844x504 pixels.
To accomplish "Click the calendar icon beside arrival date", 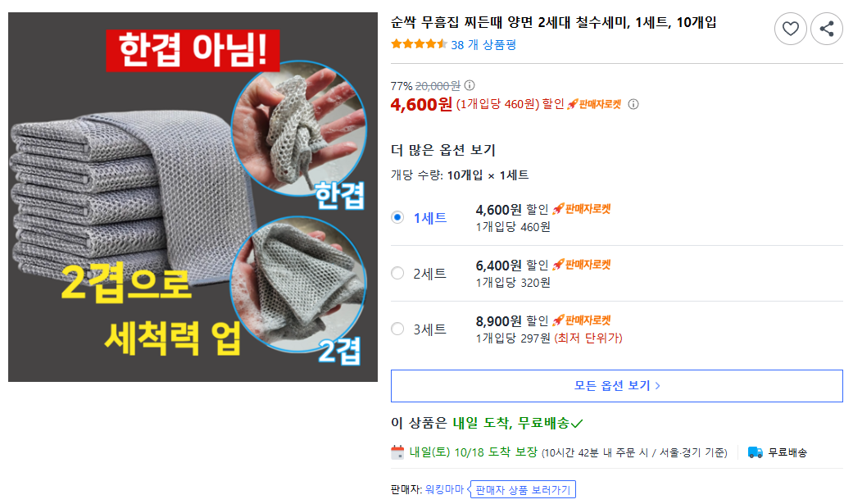I will tap(397, 452).
